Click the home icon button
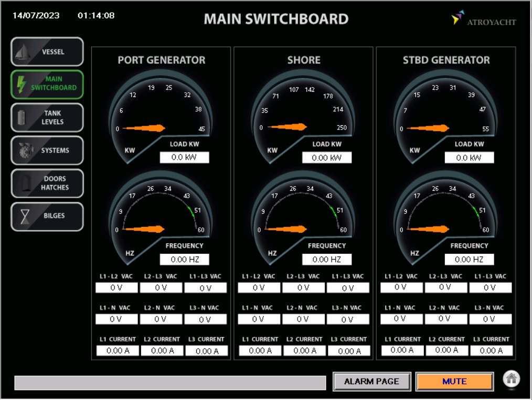Image resolution: width=532 pixels, height=400 pixels. tap(512, 379)
